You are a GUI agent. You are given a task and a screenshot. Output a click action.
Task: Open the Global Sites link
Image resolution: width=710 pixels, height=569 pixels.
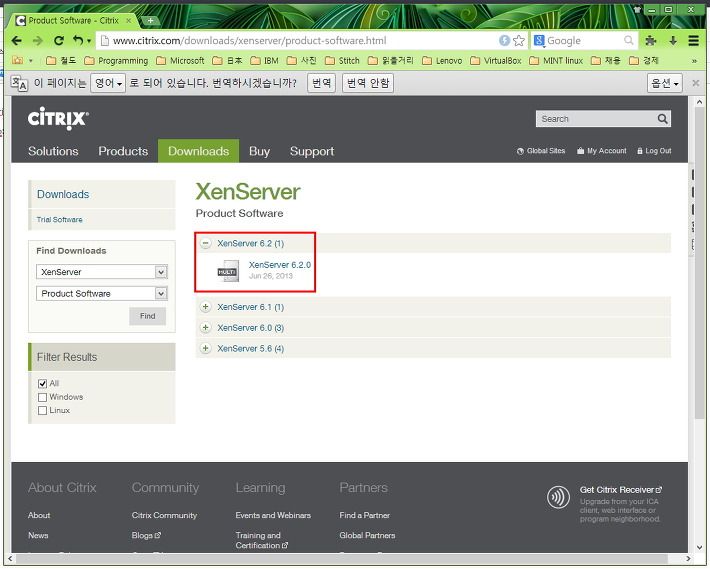(541, 151)
